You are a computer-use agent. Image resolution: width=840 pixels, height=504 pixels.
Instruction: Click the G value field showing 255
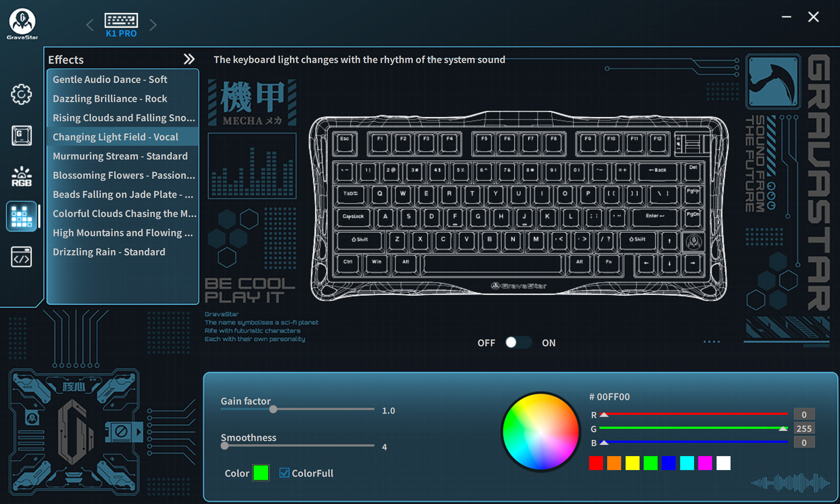pyautogui.click(x=804, y=428)
